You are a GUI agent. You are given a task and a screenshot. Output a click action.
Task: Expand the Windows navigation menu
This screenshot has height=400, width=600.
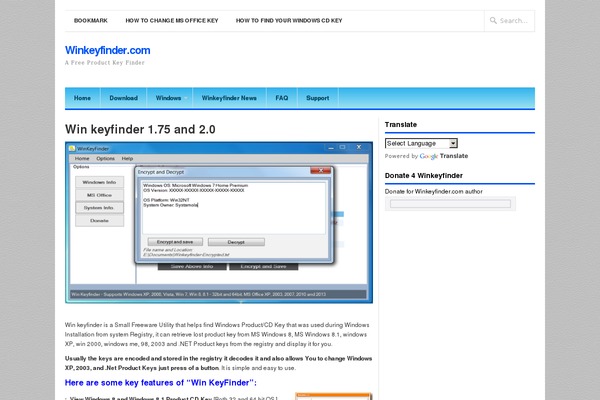click(170, 98)
